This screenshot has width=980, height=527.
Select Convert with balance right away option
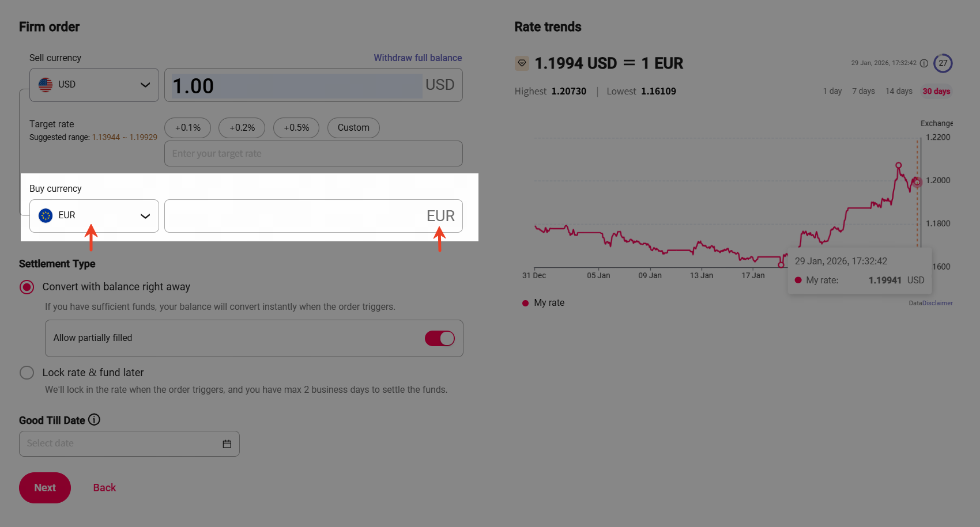[27, 287]
